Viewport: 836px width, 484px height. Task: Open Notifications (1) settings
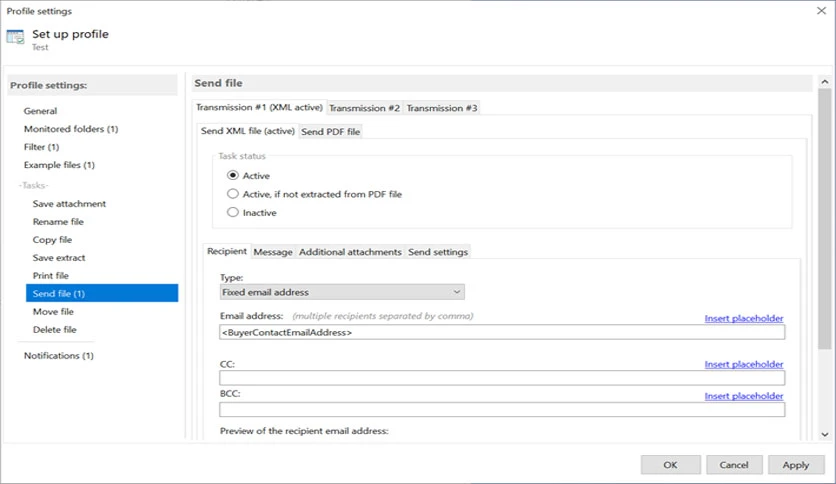[x=59, y=356]
